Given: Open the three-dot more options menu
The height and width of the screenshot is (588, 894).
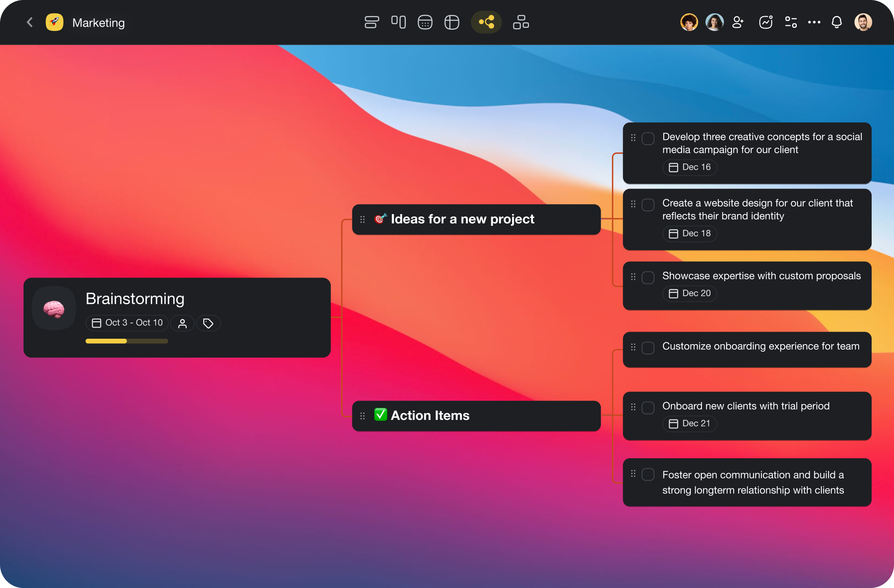Looking at the screenshot, I should 814,22.
